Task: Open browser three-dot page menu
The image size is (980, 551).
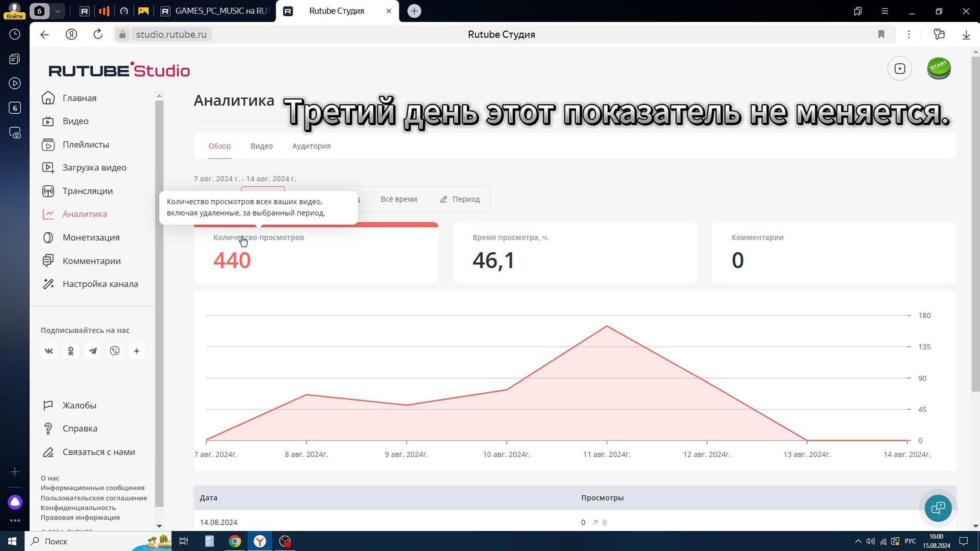Action: pyautogui.click(x=909, y=34)
